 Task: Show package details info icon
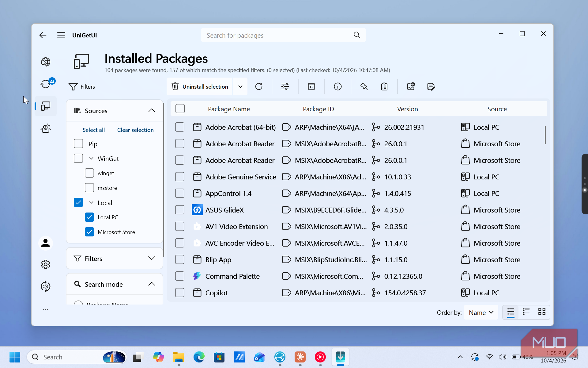pos(338,86)
